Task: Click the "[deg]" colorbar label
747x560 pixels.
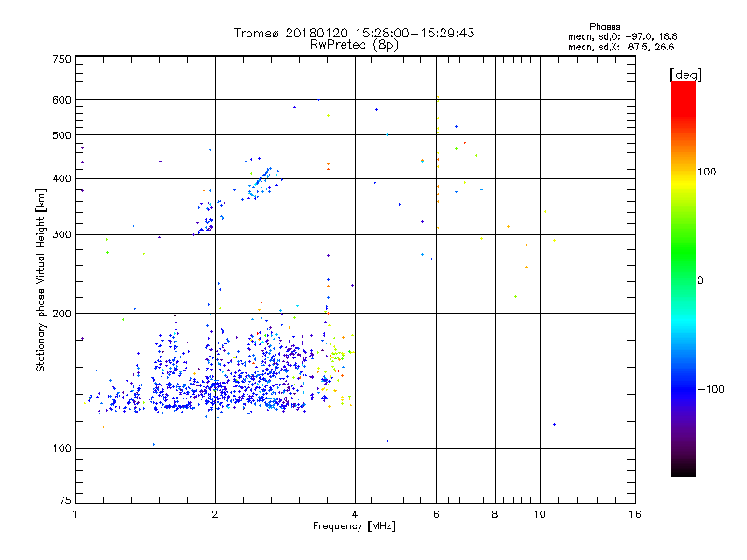Action: pyautogui.click(x=685, y=75)
